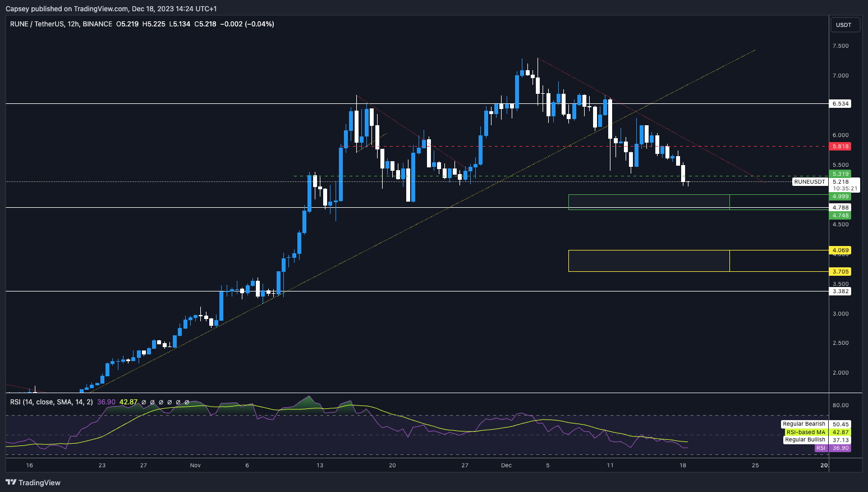Select the close value C5.218
The image size is (868, 492).
[x=205, y=24]
